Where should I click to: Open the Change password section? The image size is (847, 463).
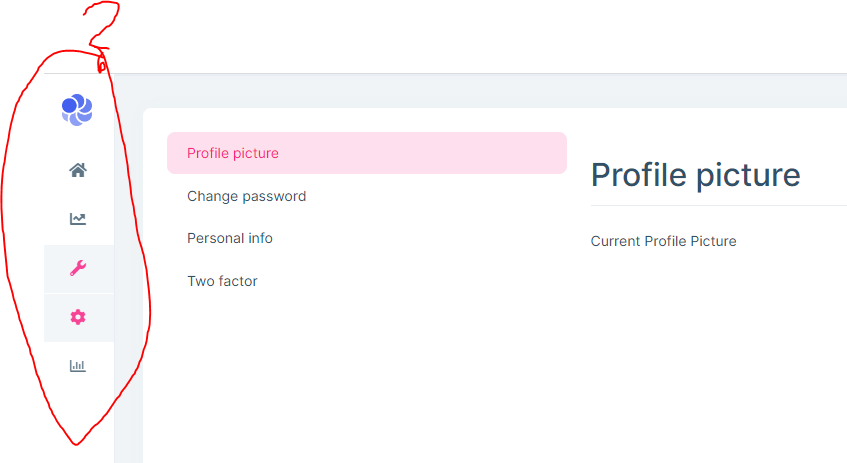pyautogui.click(x=246, y=196)
